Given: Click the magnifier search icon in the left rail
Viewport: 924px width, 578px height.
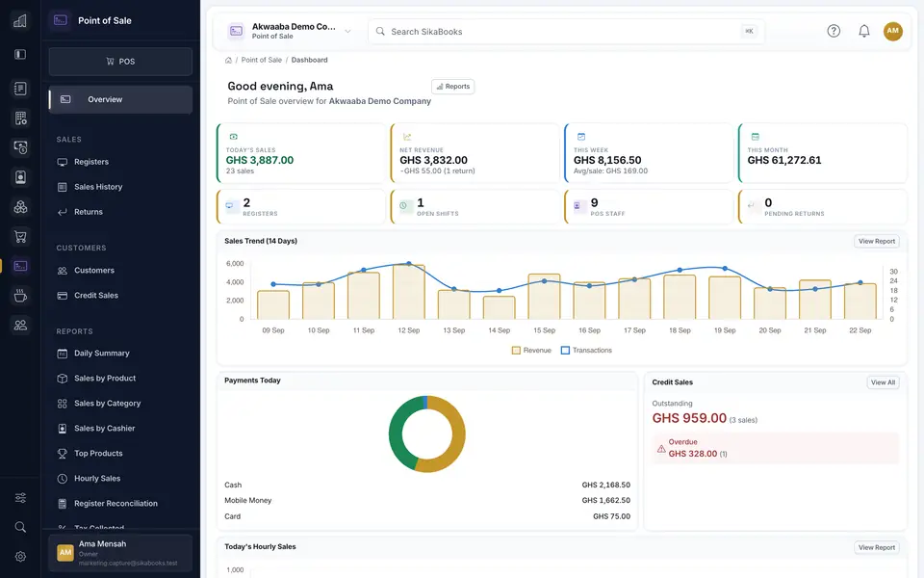Looking at the screenshot, I should click(x=20, y=527).
